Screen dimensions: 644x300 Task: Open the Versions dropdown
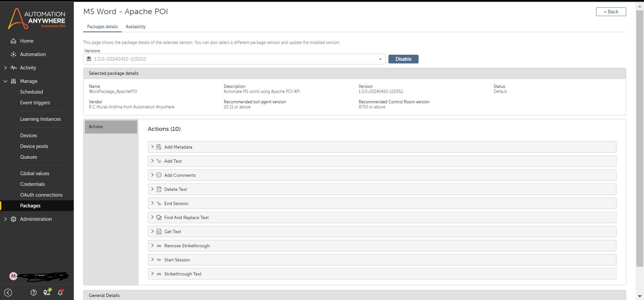(234, 59)
